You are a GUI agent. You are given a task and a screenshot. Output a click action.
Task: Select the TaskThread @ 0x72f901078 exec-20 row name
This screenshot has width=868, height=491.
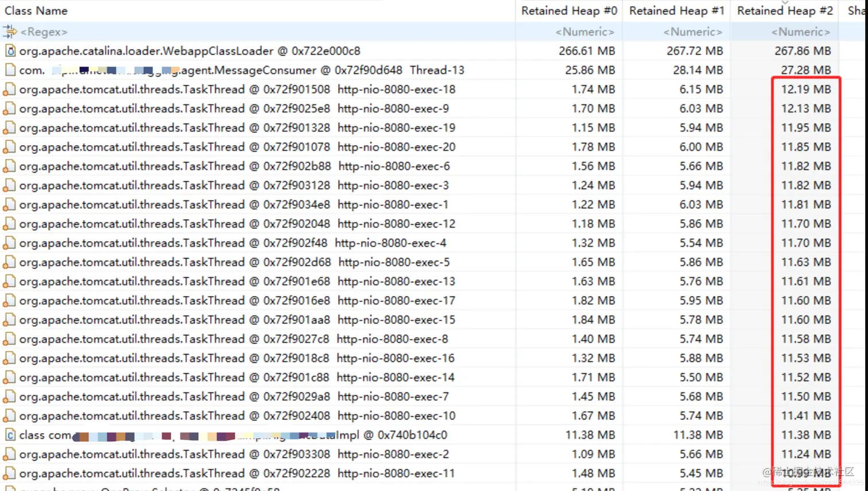click(237, 147)
